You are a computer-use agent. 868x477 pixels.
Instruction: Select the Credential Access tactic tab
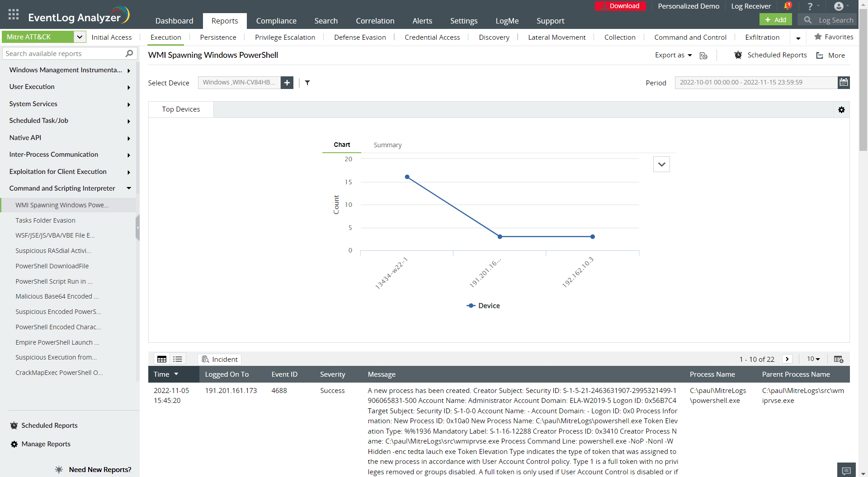tap(432, 37)
